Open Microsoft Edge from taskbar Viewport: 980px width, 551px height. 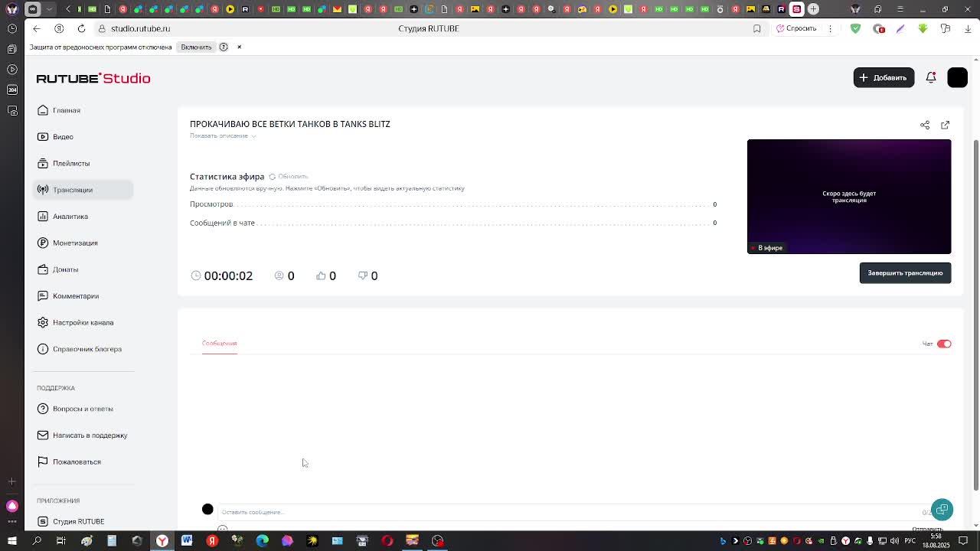tap(262, 541)
